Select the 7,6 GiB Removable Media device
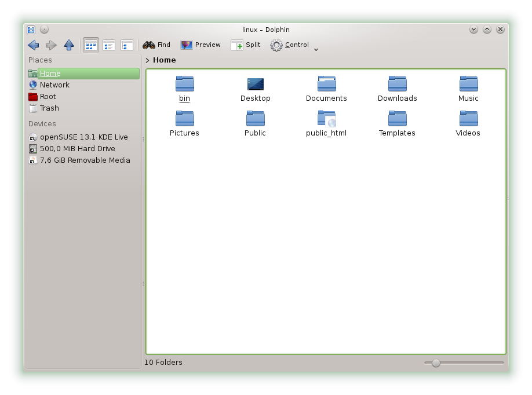Image resolution: width=532 pixels, height=395 pixels. pyautogui.click(x=84, y=160)
